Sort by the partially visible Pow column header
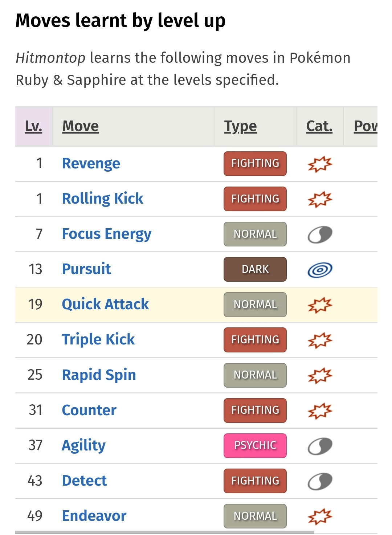392x535 pixels. (366, 126)
